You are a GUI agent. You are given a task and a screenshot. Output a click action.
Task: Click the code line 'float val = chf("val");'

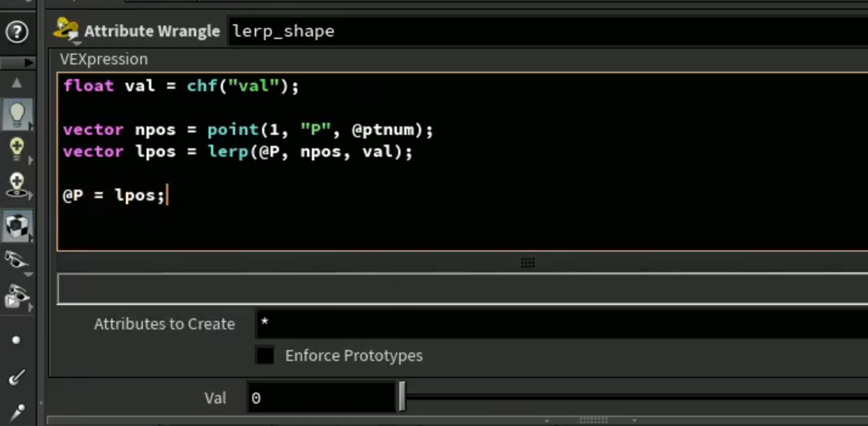point(181,86)
